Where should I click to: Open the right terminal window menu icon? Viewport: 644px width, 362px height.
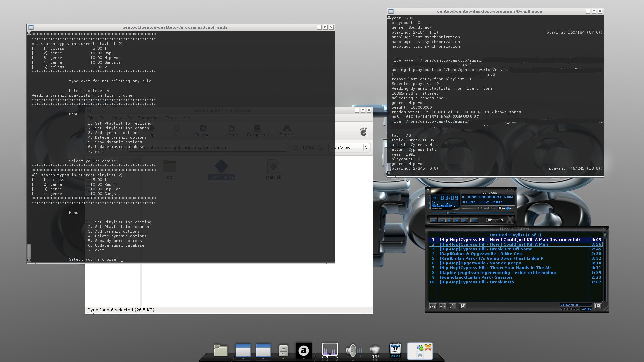(391, 11)
